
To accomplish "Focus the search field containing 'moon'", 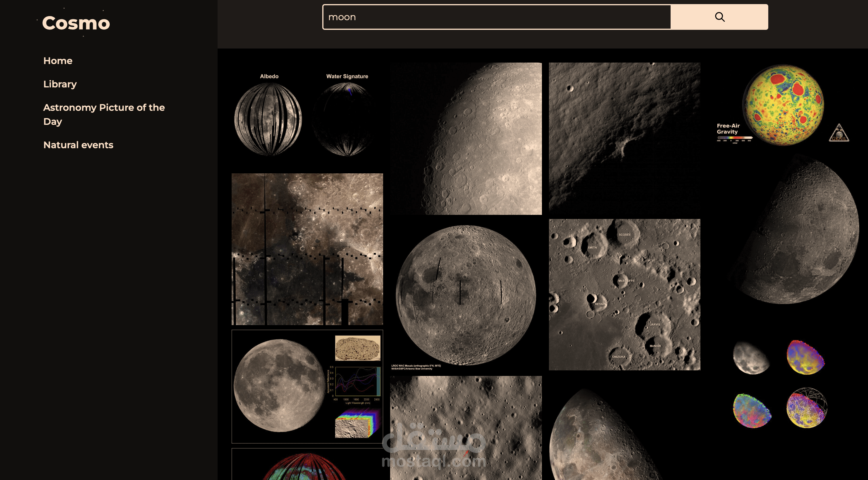I will 496,17.
